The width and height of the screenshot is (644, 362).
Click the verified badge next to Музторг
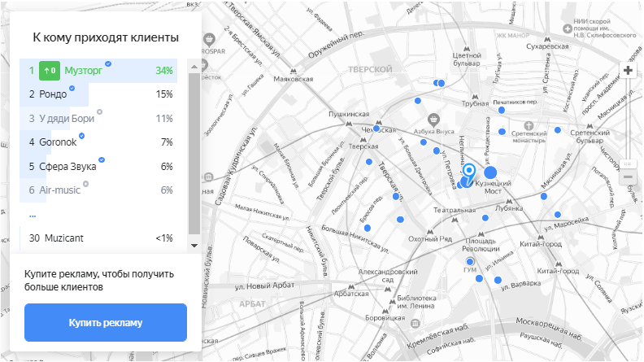point(108,63)
